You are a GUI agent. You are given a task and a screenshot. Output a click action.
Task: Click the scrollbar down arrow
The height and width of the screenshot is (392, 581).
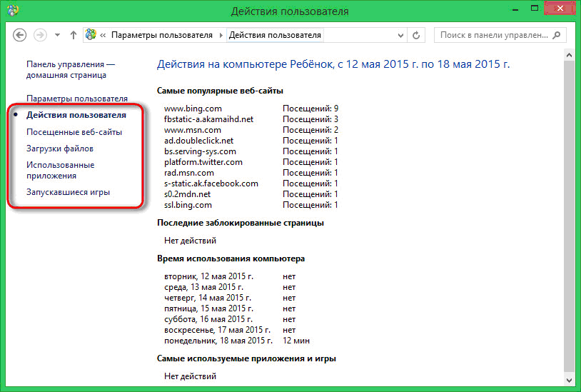point(569,381)
